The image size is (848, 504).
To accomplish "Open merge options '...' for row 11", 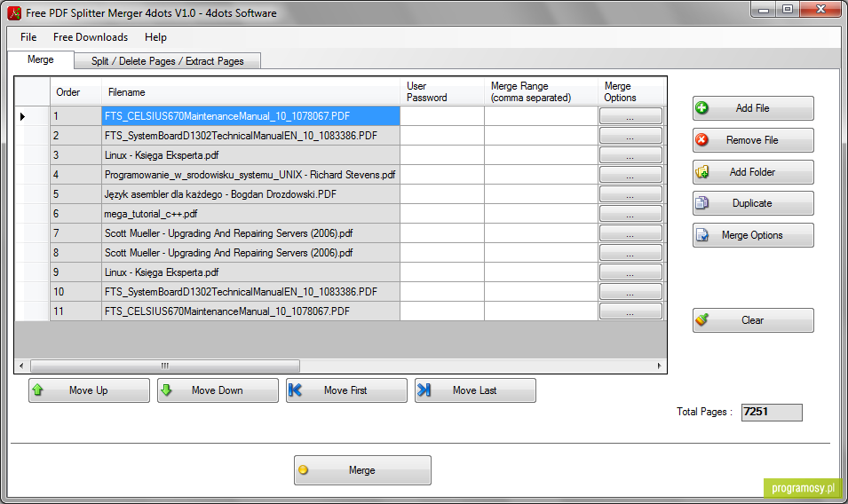I will (x=630, y=311).
